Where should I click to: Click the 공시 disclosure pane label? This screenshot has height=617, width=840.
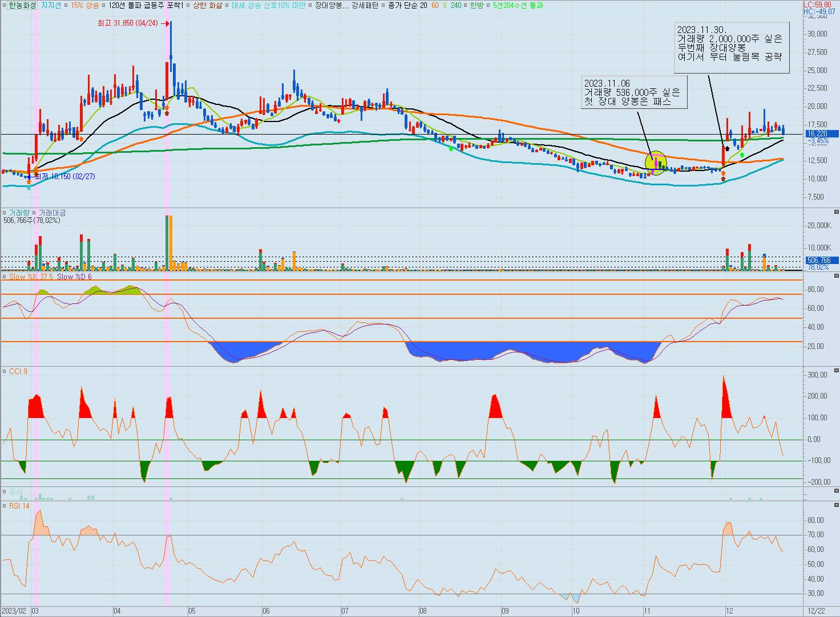15,492
